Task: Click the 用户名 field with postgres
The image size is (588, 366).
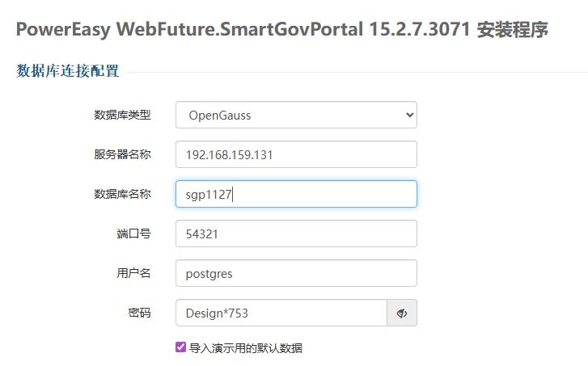Action: click(x=295, y=273)
